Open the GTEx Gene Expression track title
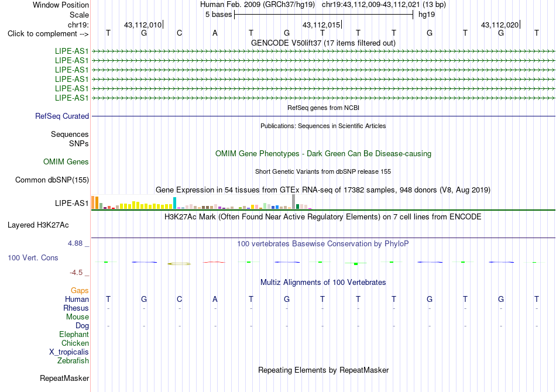This screenshot has height=392, width=556. tap(323, 190)
